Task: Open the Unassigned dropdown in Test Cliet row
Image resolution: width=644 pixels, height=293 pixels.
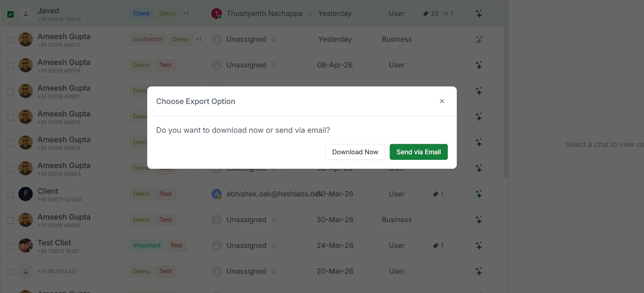Action: point(274,245)
